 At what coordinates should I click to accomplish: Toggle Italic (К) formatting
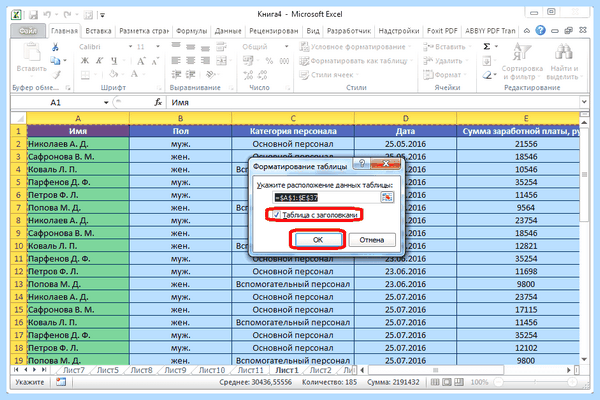99,60
